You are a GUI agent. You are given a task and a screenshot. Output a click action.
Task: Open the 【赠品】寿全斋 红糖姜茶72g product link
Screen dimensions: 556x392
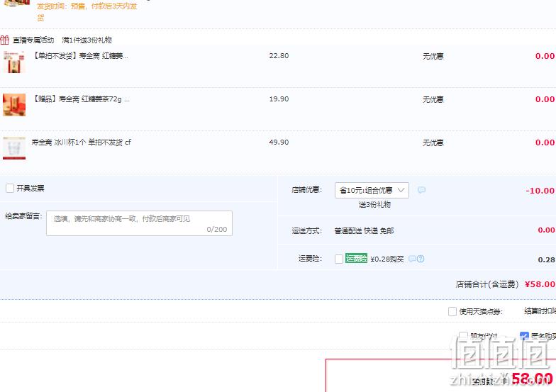[x=81, y=99]
